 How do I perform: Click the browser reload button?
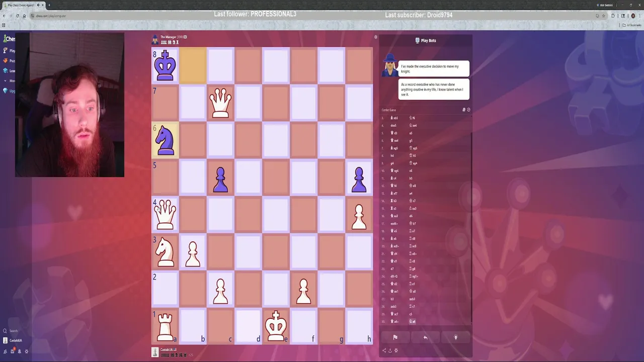click(x=17, y=16)
